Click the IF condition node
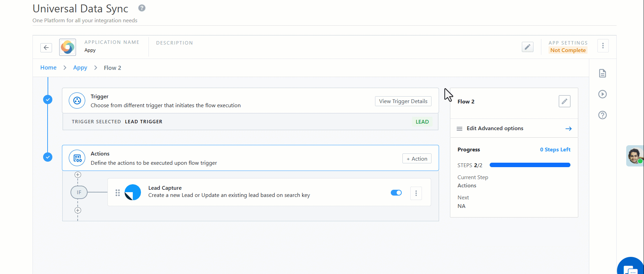 tap(79, 192)
